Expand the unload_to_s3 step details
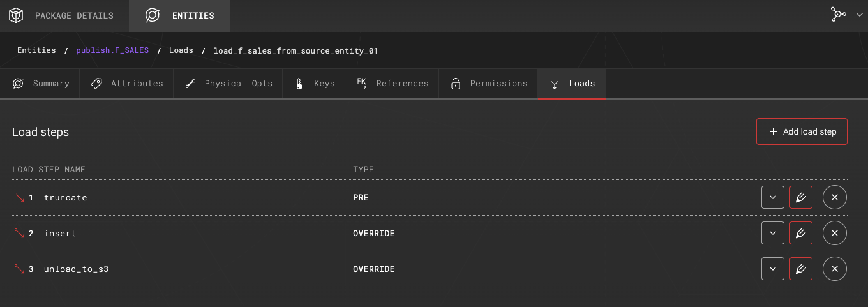This screenshot has height=307, width=868. (x=773, y=269)
